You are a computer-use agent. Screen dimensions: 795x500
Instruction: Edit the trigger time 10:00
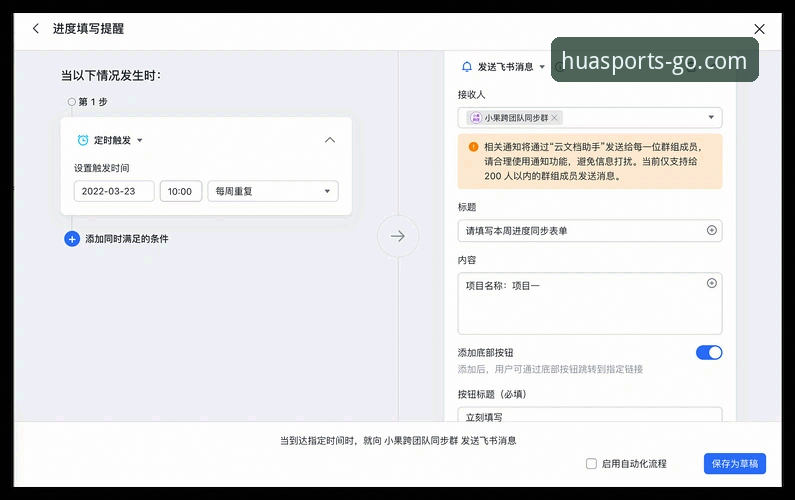tap(181, 191)
